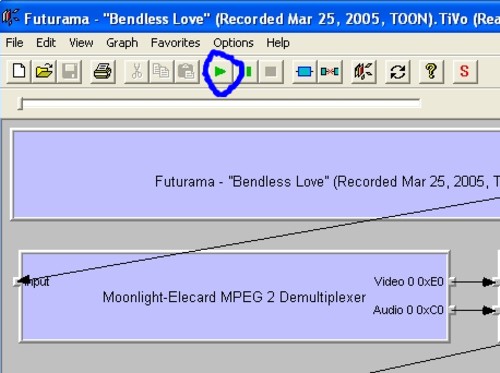Viewport: 500px width, 373px height.
Task: Click the Paste clipboard icon
Action: pos(187,71)
